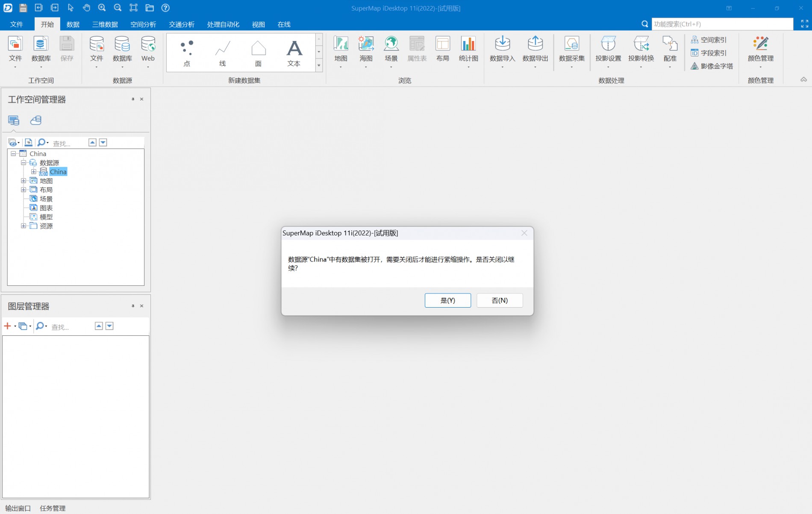
Task: Select the pan hand tool
Action: click(86, 8)
